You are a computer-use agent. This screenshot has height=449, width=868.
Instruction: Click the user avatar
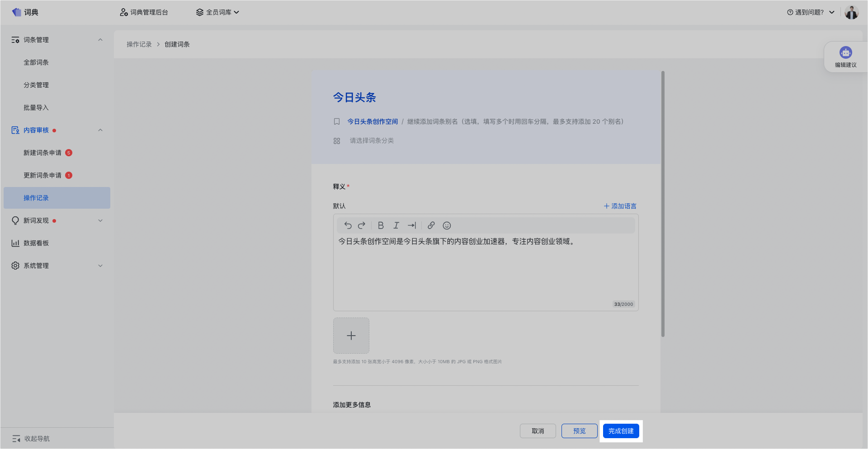tap(851, 12)
